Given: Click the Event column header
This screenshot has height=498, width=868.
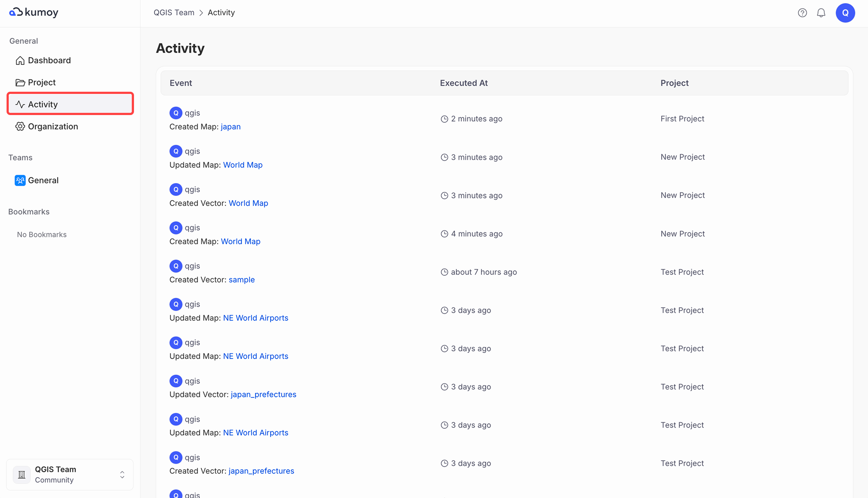Looking at the screenshot, I should [x=181, y=83].
